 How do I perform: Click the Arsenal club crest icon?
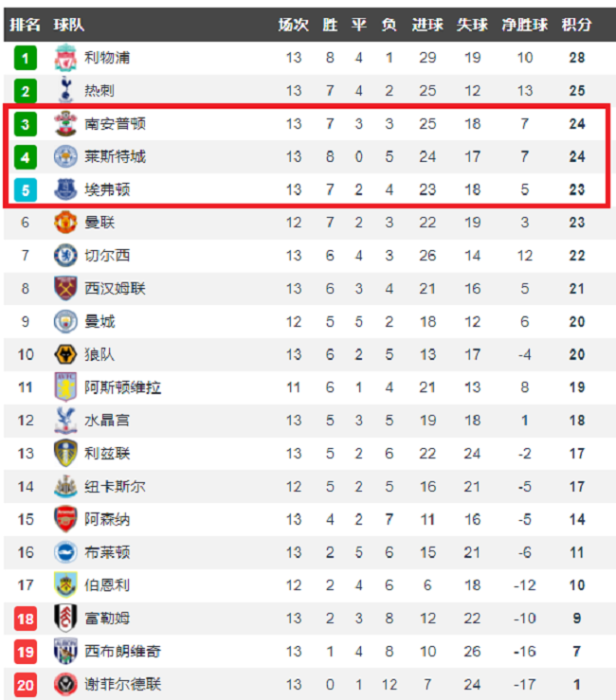tap(64, 519)
